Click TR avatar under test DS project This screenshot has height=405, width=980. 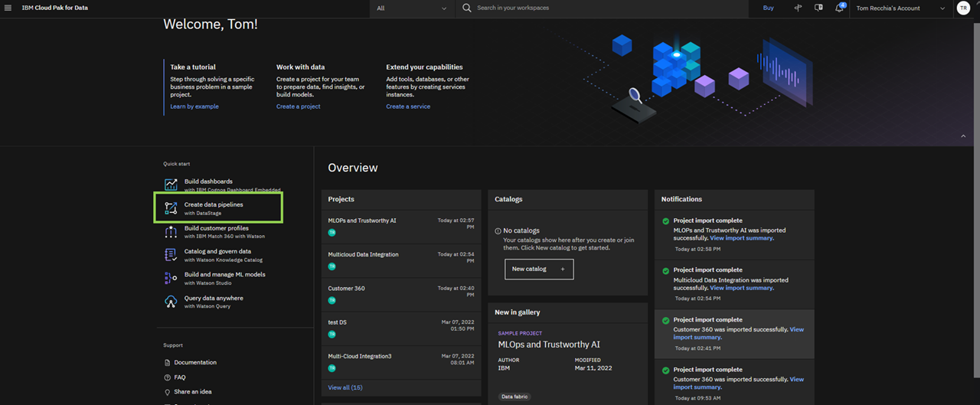click(332, 334)
